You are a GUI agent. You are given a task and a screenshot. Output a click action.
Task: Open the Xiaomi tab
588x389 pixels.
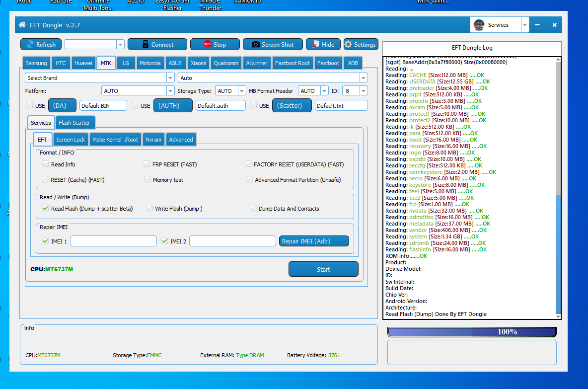pos(198,63)
